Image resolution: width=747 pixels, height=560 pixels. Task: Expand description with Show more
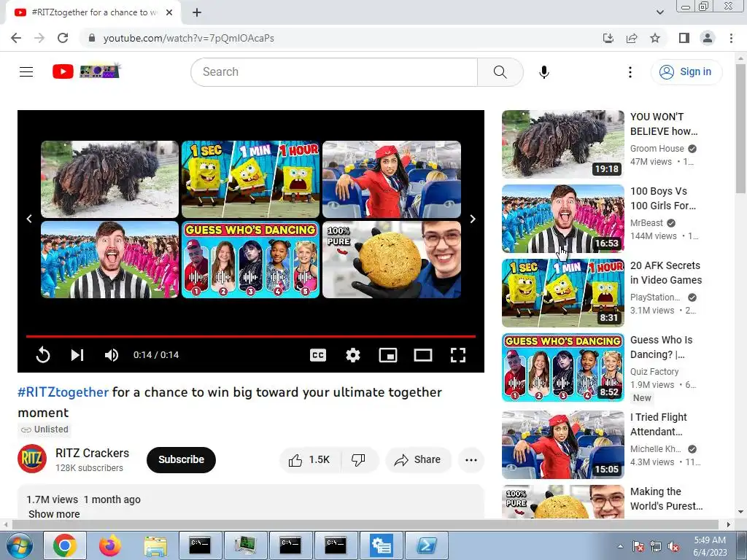pos(54,514)
